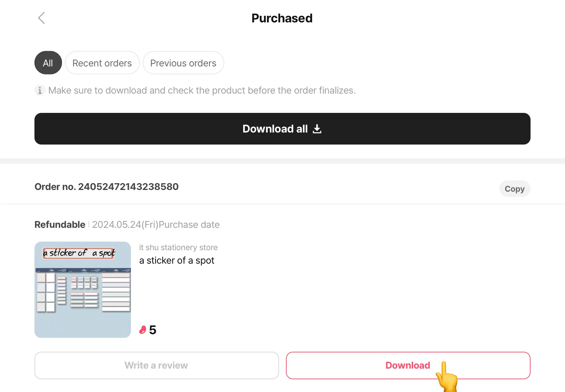The image size is (565, 392).
Task: Switch to the Recent orders tab
Action: 102,63
